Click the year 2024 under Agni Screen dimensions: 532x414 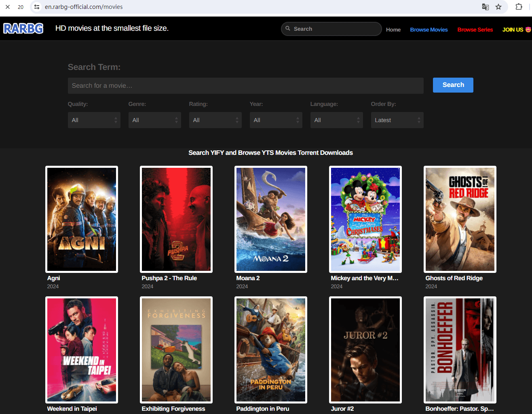tap(53, 286)
